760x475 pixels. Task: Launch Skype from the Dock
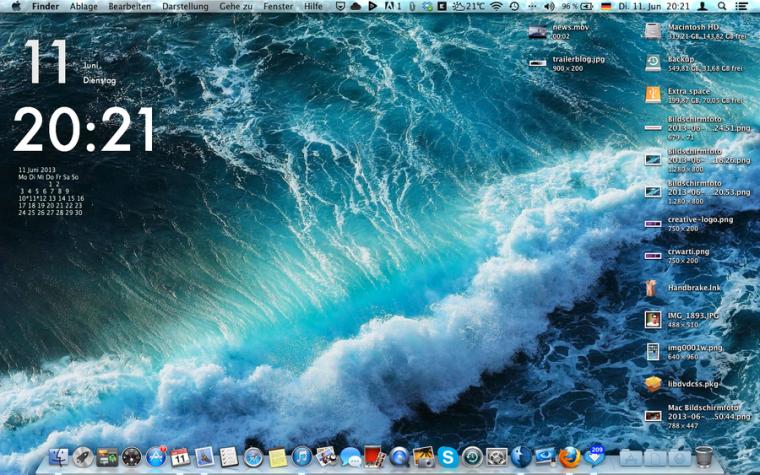tap(448, 457)
